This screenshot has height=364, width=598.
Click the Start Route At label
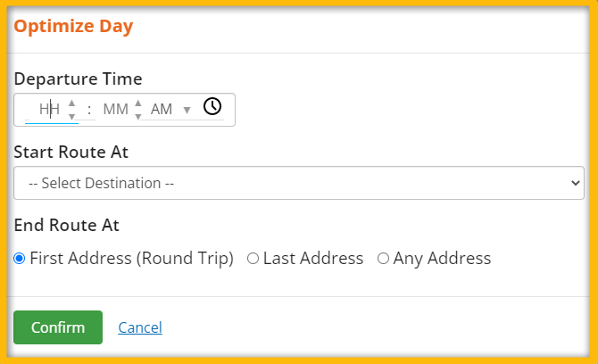pyautogui.click(x=71, y=152)
